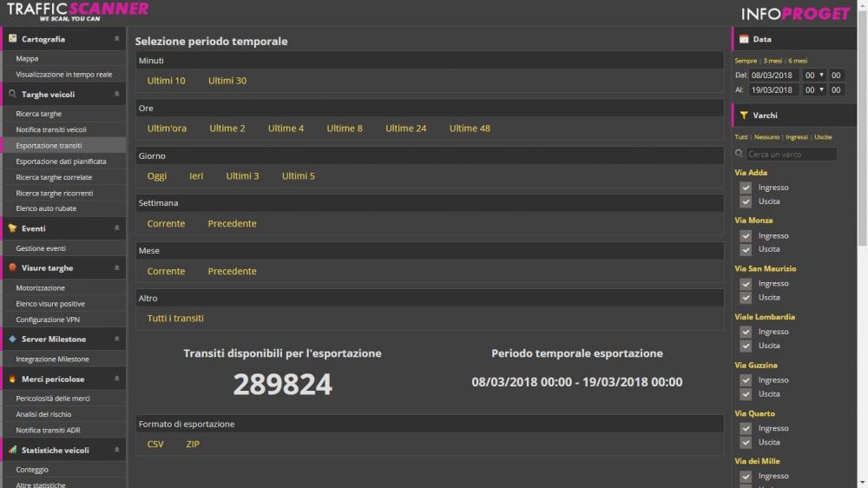The width and height of the screenshot is (868, 488).
Task: Toggle Via Monza Uscita checkbox
Action: pyautogui.click(x=745, y=249)
